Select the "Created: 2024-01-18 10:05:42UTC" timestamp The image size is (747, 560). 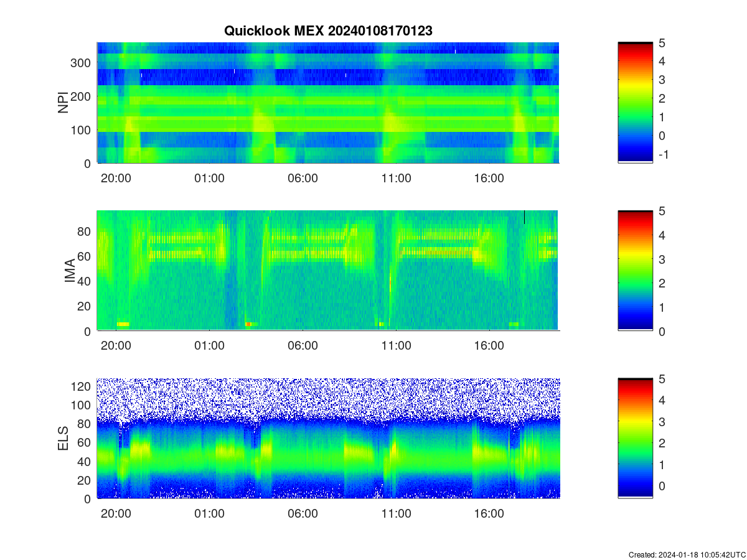tap(687, 554)
